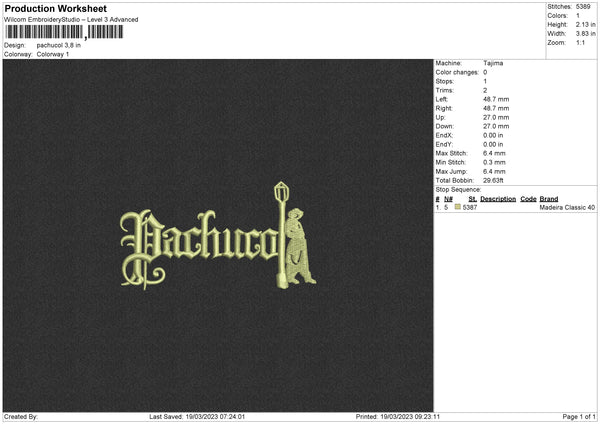Select the EndX value 0.00 in
Viewport: 600px width, 424px height.
point(493,135)
